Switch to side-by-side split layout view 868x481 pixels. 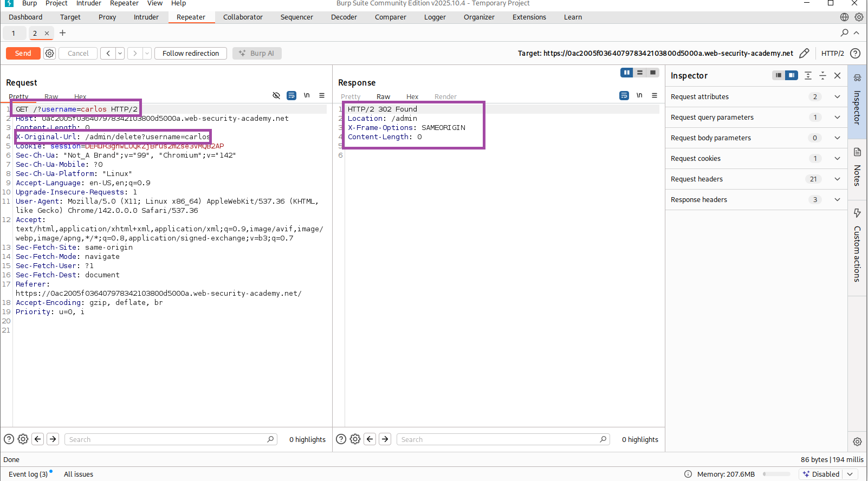tap(627, 73)
